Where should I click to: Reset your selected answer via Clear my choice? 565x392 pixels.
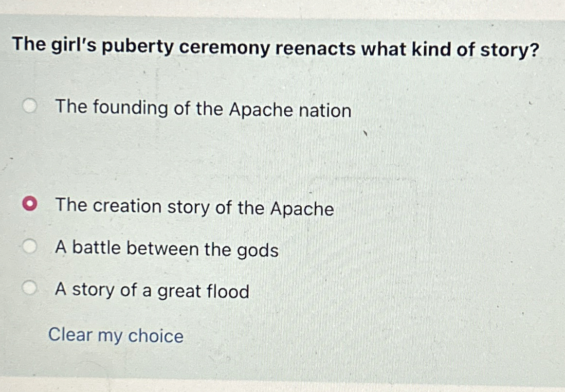click(116, 336)
